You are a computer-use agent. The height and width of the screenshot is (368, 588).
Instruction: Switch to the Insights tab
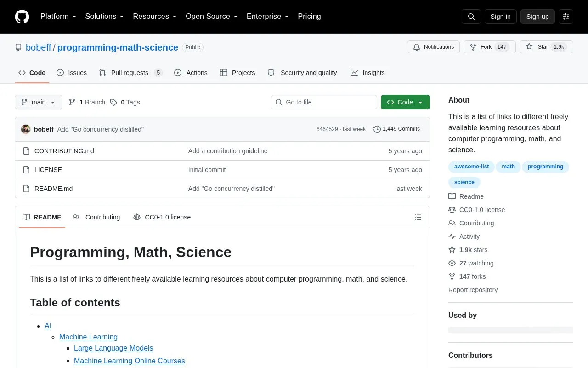pos(367,73)
